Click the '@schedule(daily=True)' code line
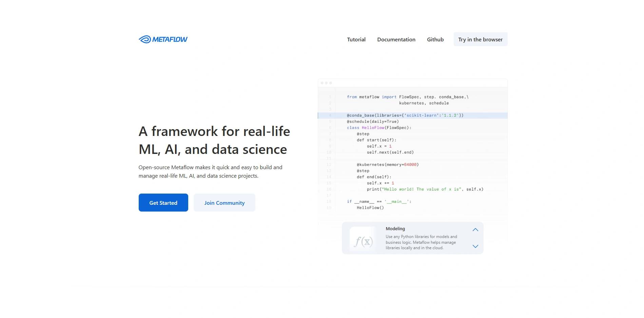The width and height of the screenshot is (644, 318). tap(373, 121)
